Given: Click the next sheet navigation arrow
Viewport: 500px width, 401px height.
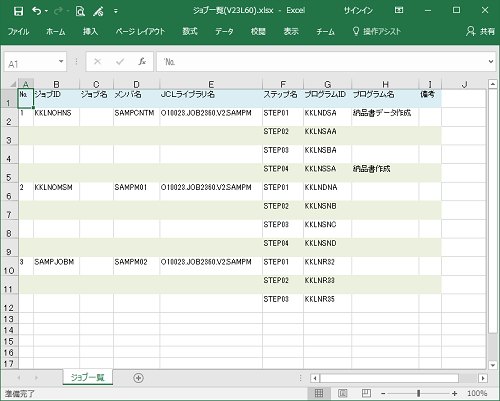Looking at the screenshot, I should (36, 378).
